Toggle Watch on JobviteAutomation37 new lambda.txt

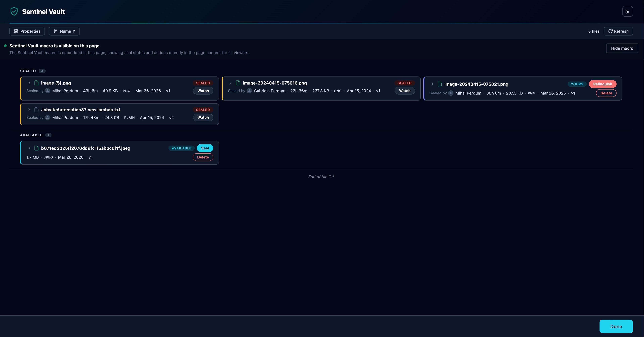203,117
